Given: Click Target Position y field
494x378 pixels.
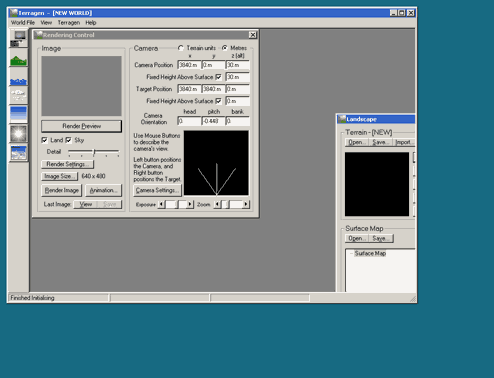Looking at the screenshot, I should pyautogui.click(x=213, y=89).
